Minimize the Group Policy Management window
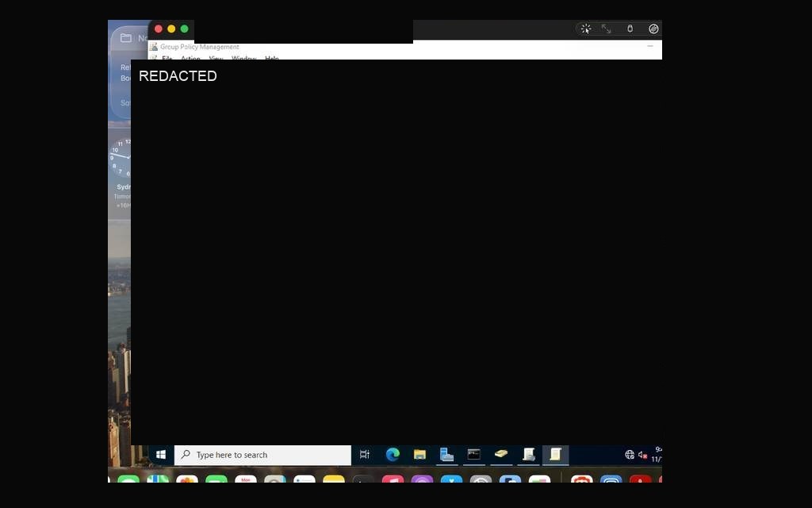Image resolution: width=812 pixels, height=508 pixels. click(650, 46)
